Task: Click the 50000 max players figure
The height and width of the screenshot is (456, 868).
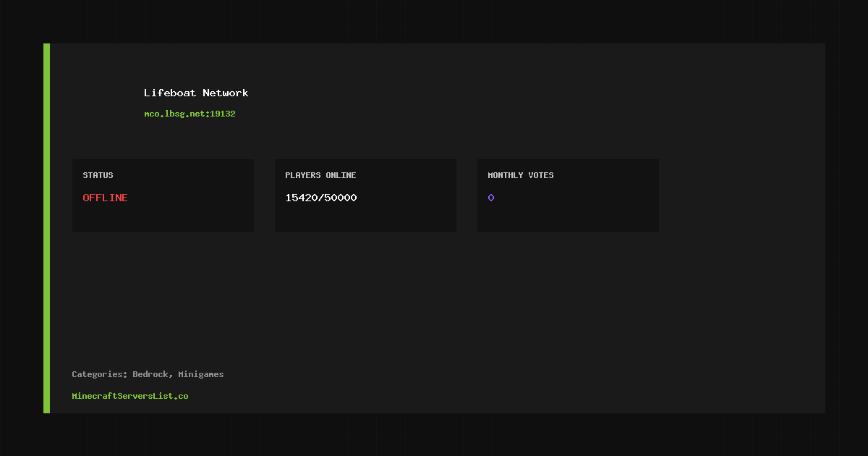Action: [340, 198]
